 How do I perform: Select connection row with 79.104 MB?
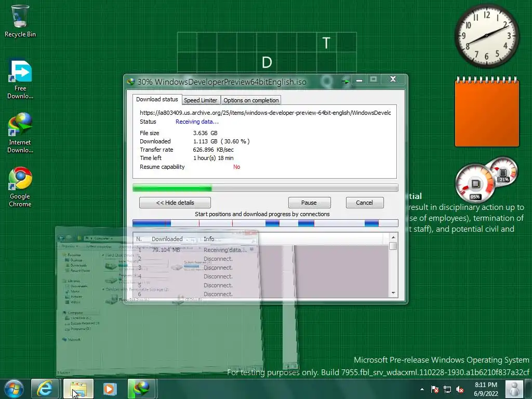pos(261,250)
